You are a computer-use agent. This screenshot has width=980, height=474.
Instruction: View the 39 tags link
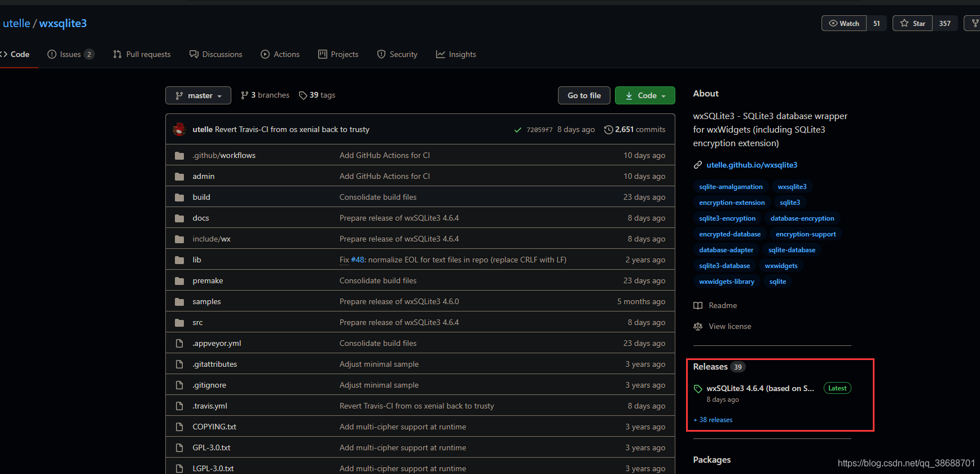point(317,95)
